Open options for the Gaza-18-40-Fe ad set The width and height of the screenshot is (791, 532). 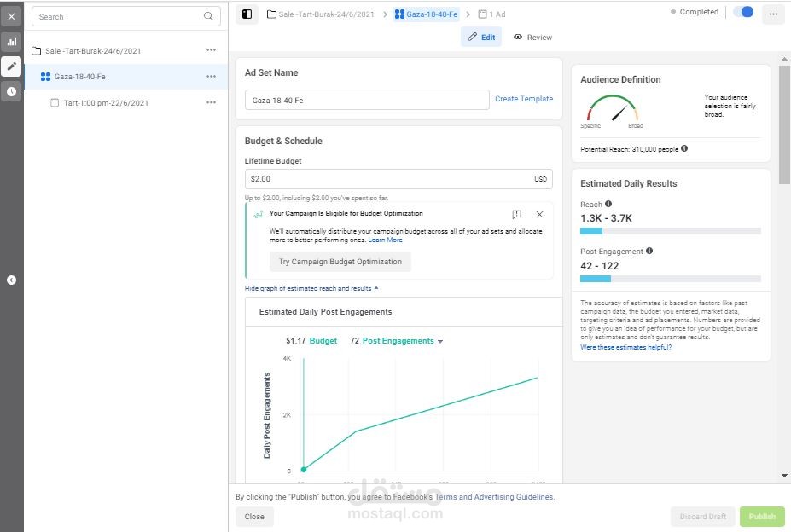[x=211, y=77]
